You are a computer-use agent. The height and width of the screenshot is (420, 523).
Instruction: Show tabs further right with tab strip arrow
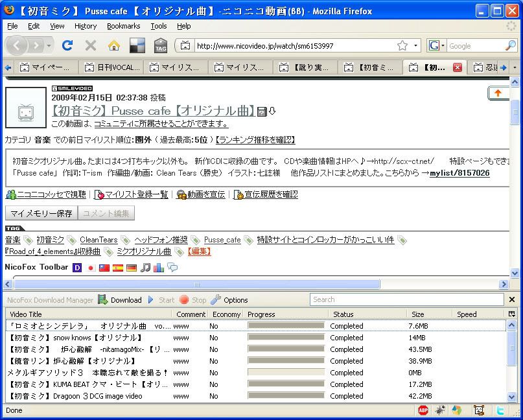click(x=504, y=67)
